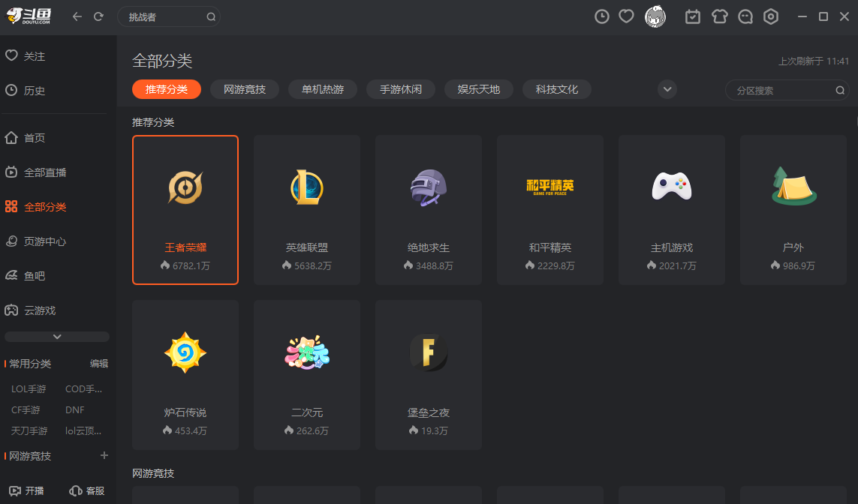
Task: Switch to the 娱乐天地 tab
Action: click(x=478, y=89)
